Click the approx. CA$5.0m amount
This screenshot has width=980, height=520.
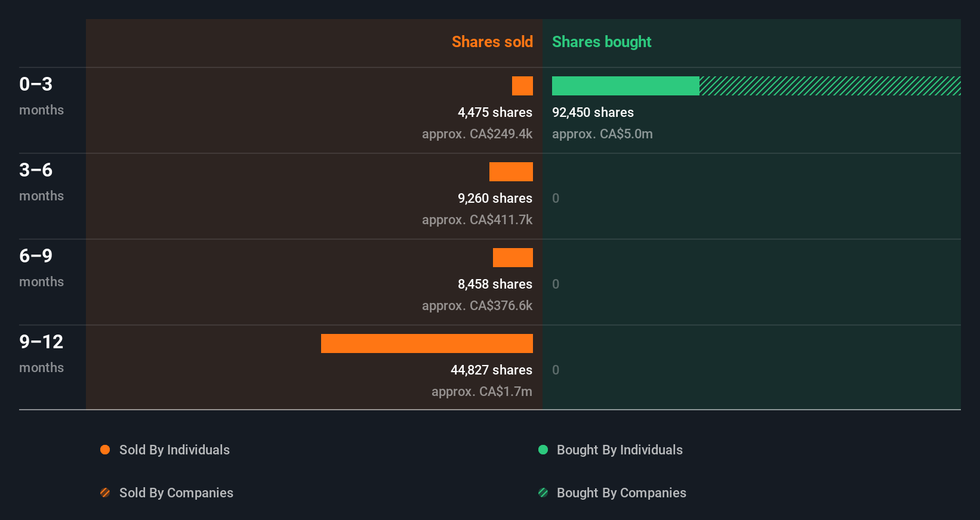tap(602, 134)
